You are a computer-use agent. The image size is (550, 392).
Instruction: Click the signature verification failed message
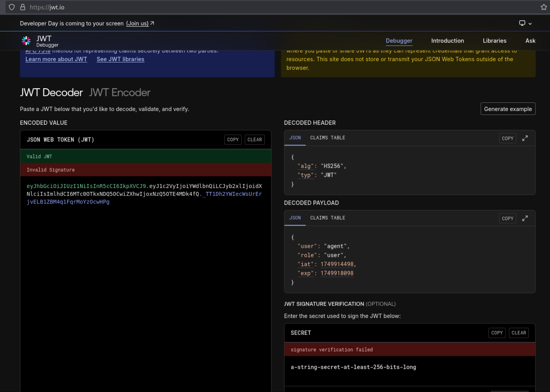point(410,349)
